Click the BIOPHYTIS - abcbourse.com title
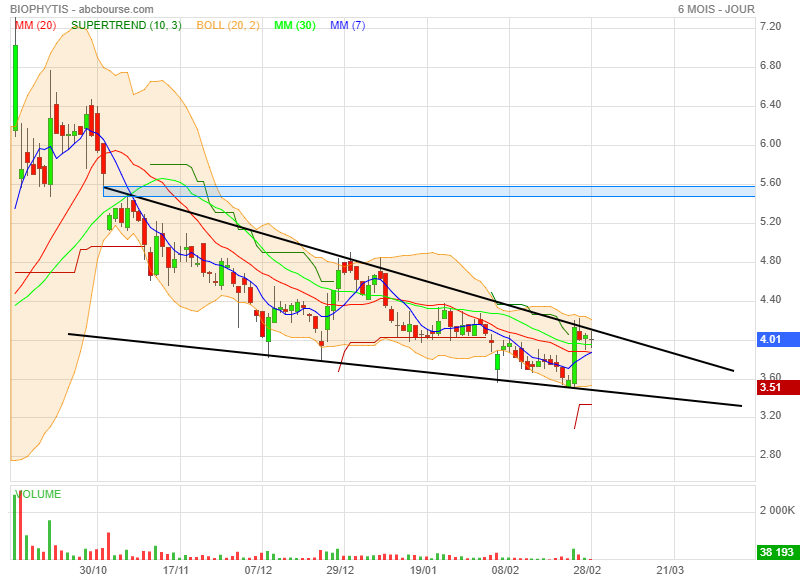Screen dimensions: 800x580 click(x=82, y=9)
